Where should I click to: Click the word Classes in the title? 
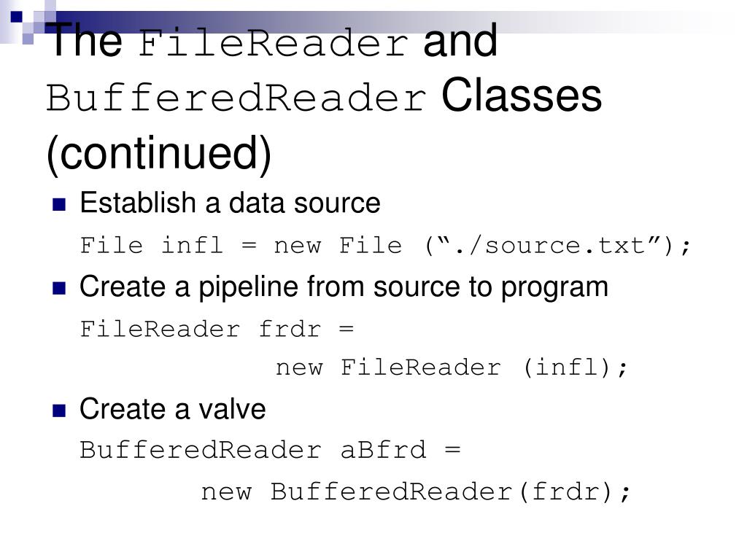[x=522, y=96]
